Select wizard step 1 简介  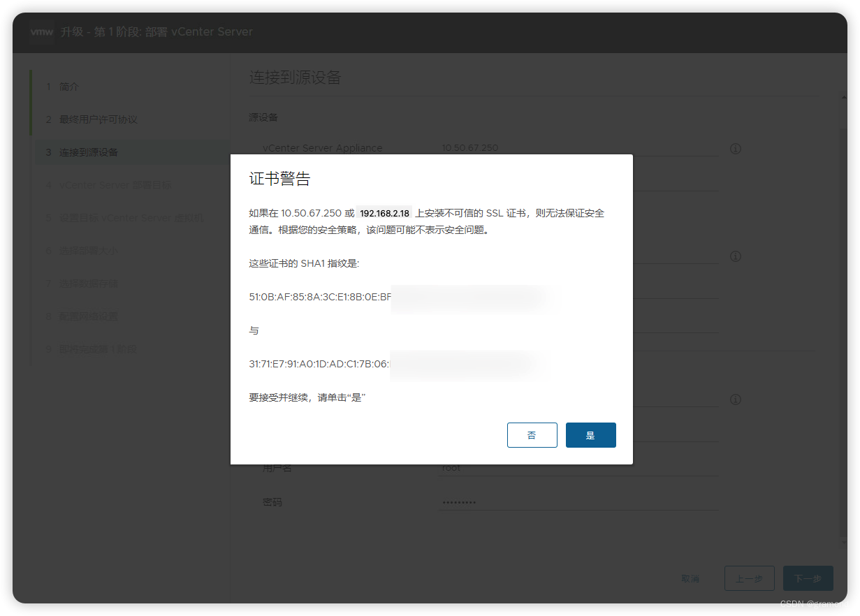point(68,87)
